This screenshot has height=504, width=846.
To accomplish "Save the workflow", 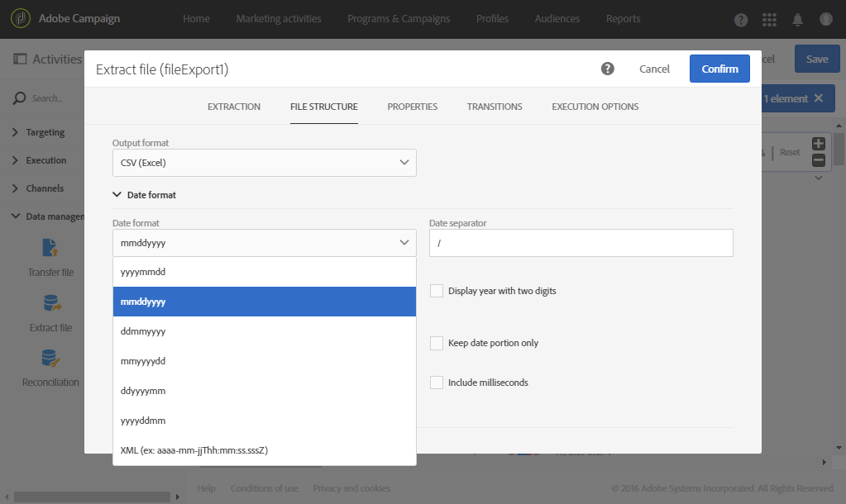I will [x=817, y=59].
